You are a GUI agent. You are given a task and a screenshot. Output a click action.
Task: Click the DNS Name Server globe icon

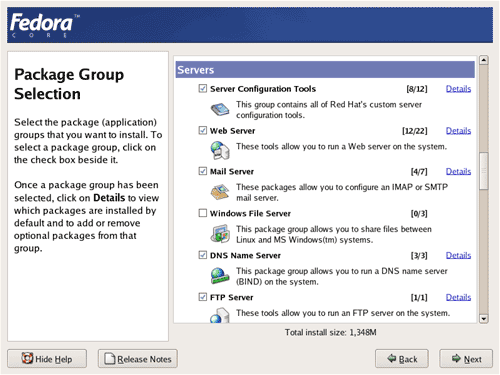pos(220,276)
